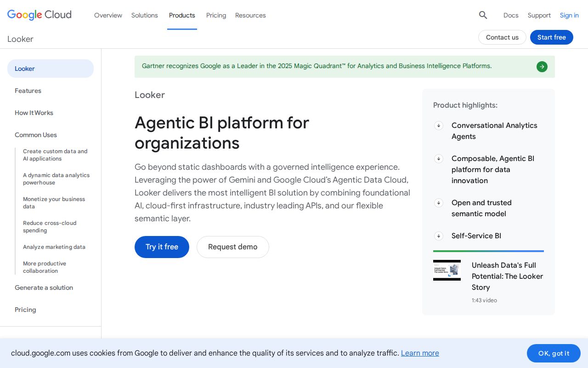Click the Try it free button

point(162,247)
